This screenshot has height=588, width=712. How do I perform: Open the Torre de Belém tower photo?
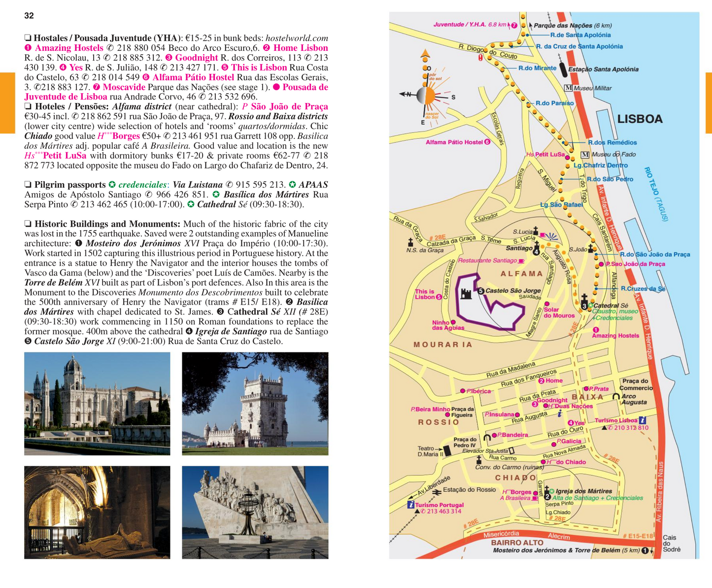click(x=255, y=403)
